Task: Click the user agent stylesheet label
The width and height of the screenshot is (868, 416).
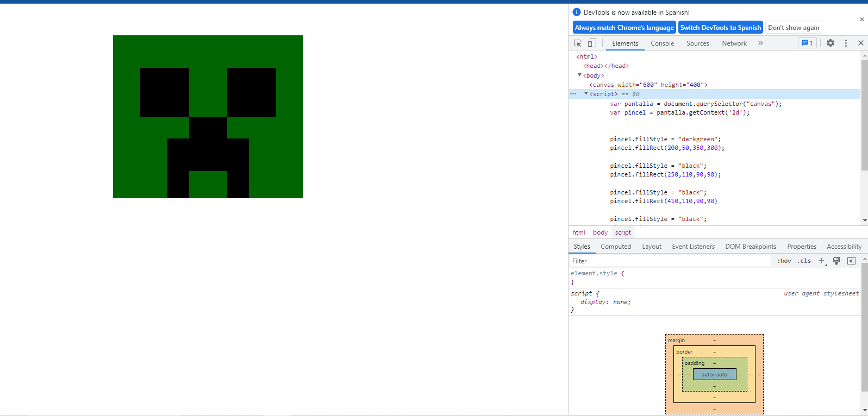Action: (x=821, y=293)
